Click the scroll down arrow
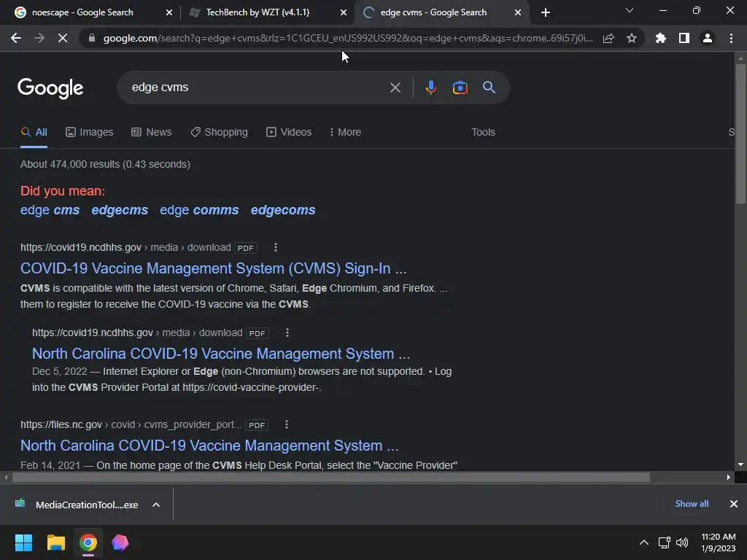The height and width of the screenshot is (560, 747). 740,464
